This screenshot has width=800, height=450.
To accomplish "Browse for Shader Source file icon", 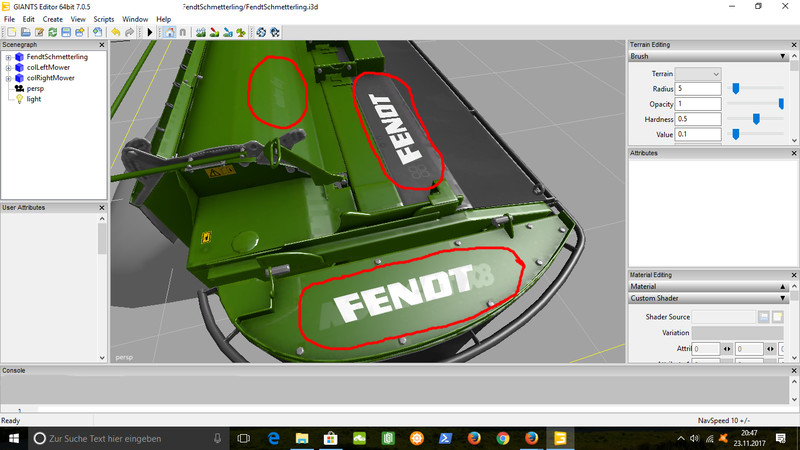I will [x=763, y=317].
